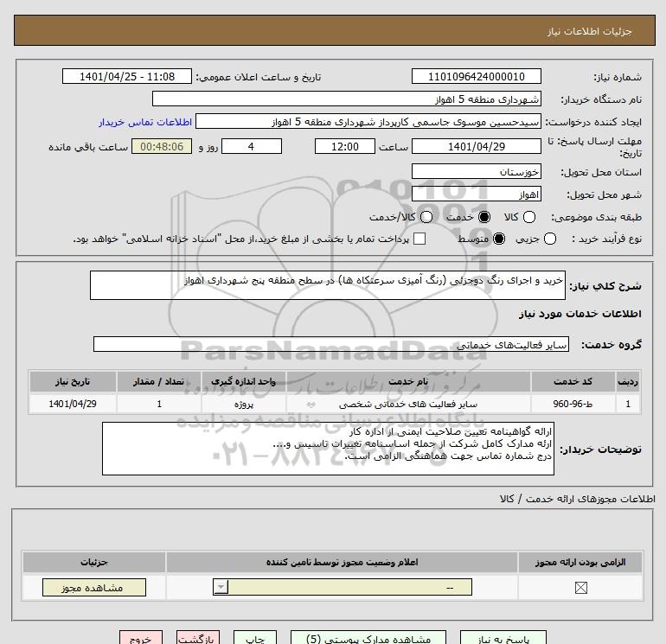666x644 pixels.
Task: Click the ردیف column header
Action: tap(628, 381)
